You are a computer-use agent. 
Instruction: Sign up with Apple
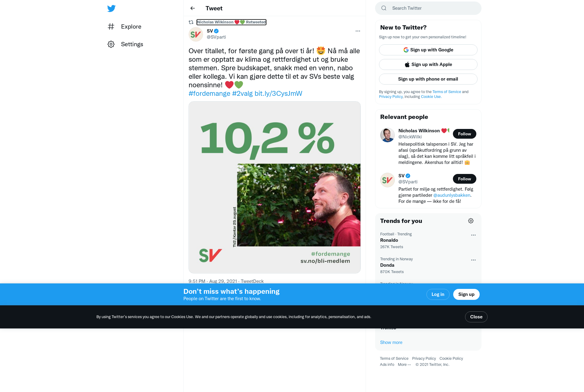point(428,64)
